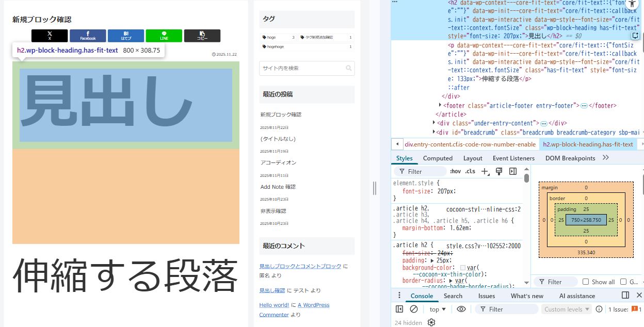Share via the LINE button
This screenshot has width=644, height=327.
tap(164, 36)
